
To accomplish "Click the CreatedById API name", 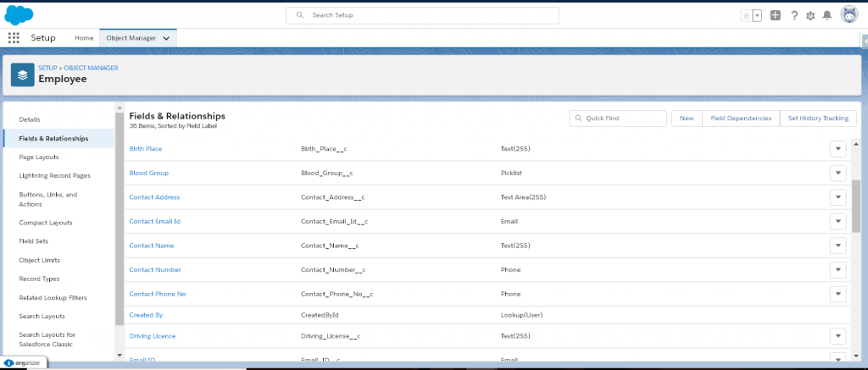I will [x=320, y=315].
